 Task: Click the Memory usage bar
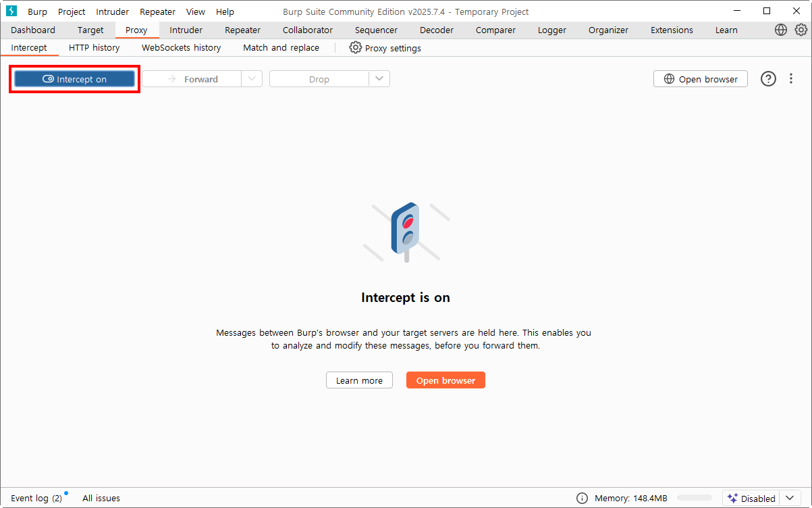[x=695, y=499]
